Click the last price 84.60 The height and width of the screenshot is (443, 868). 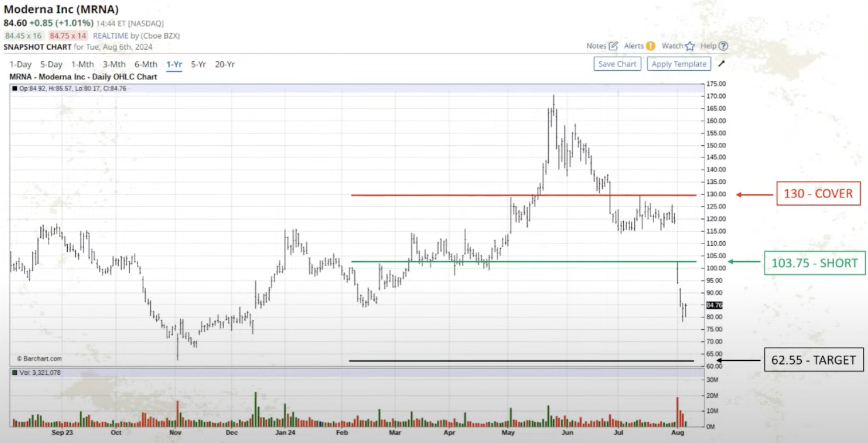tap(15, 23)
